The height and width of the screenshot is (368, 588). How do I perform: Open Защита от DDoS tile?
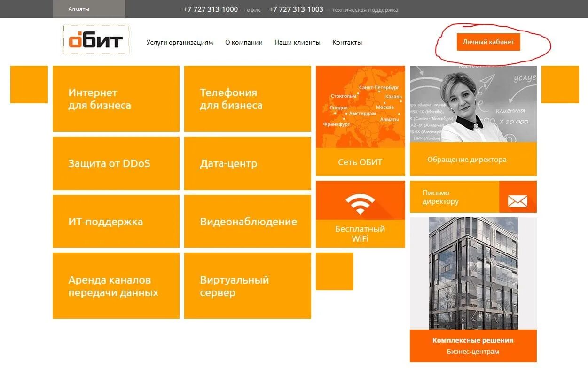coord(116,163)
